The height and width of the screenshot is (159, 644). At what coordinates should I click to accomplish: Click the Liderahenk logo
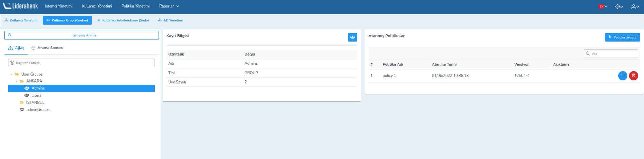[21, 6]
